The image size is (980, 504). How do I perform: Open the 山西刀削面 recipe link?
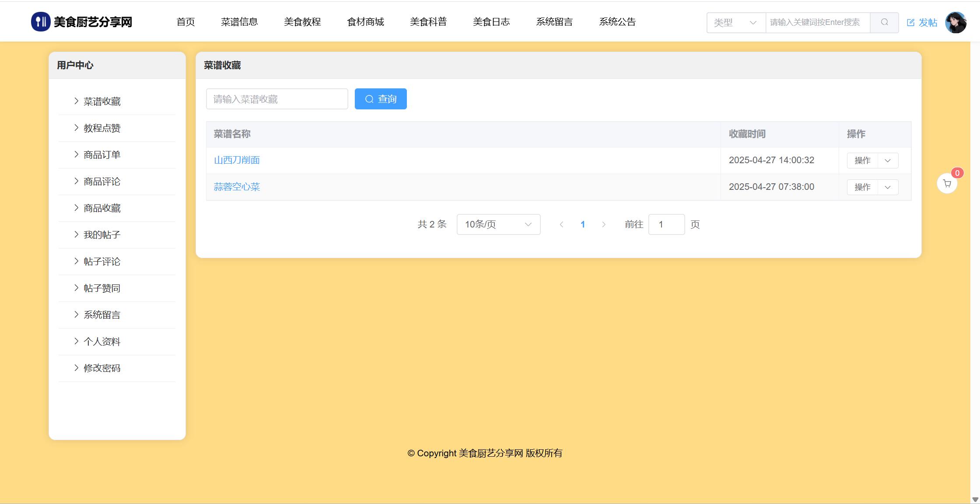point(237,160)
